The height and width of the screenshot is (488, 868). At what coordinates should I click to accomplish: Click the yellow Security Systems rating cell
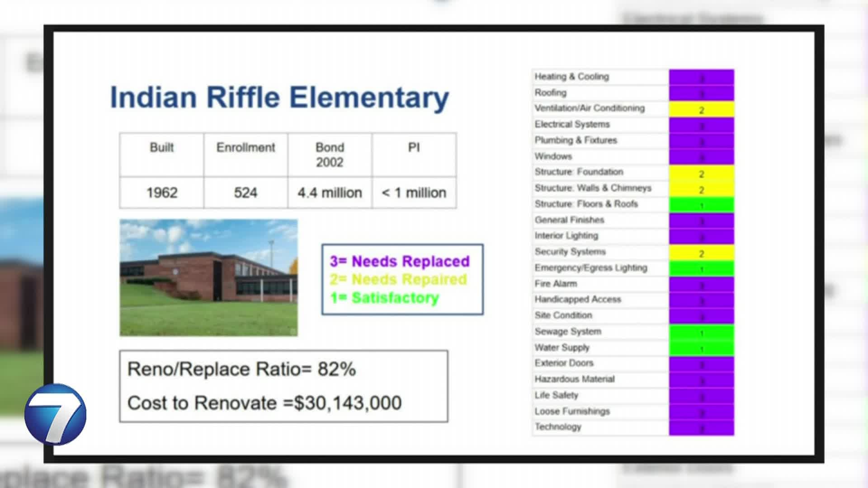tap(701, 253)
